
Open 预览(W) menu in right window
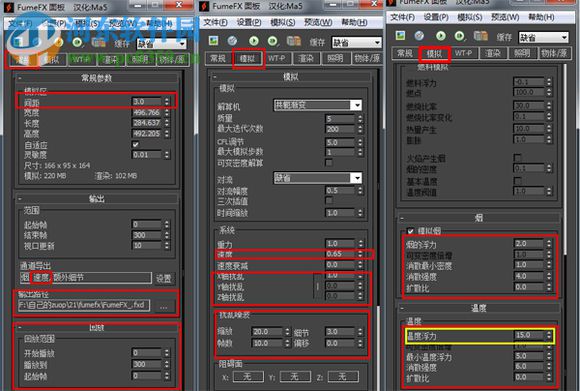click(x=505, y=17)
